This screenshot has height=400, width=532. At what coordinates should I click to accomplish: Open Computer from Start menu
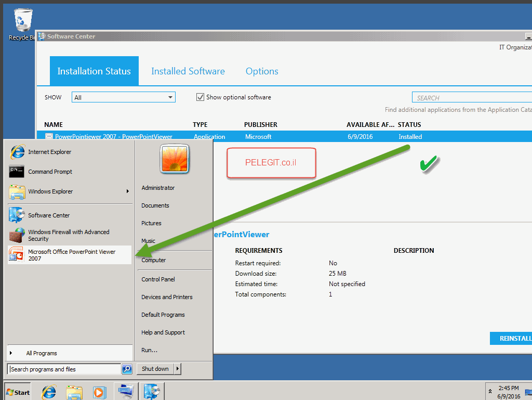(x=154, y=260)
